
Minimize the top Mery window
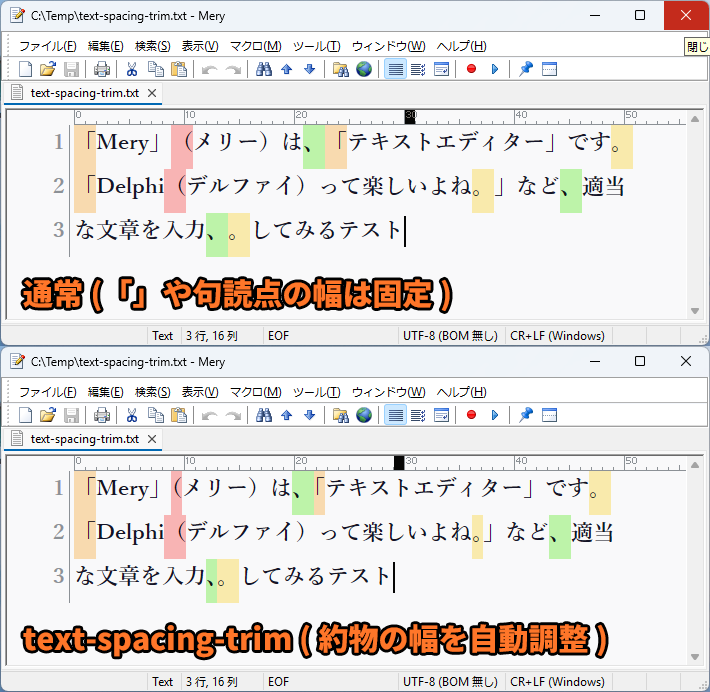point(595,15)
